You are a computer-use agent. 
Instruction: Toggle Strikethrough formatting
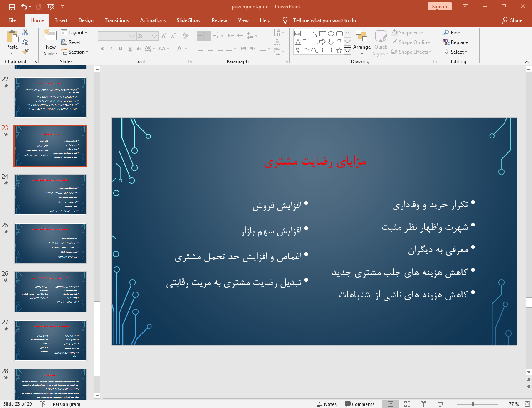[139, 49]
